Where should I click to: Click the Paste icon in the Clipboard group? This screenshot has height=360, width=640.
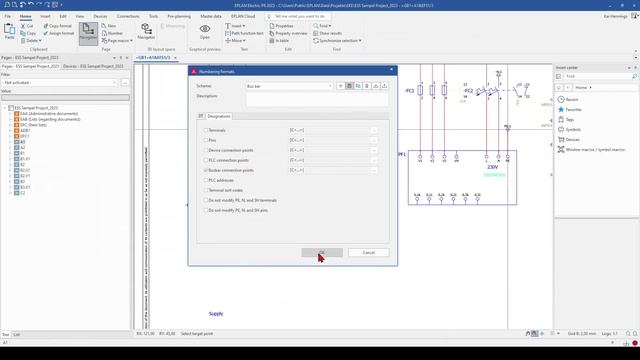pos(9,29)
